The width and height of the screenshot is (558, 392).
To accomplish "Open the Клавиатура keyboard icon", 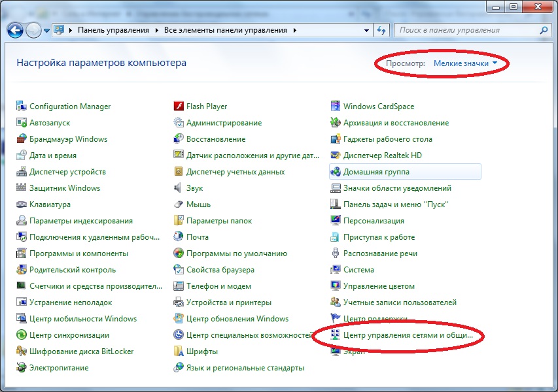I will click(22, 204).
